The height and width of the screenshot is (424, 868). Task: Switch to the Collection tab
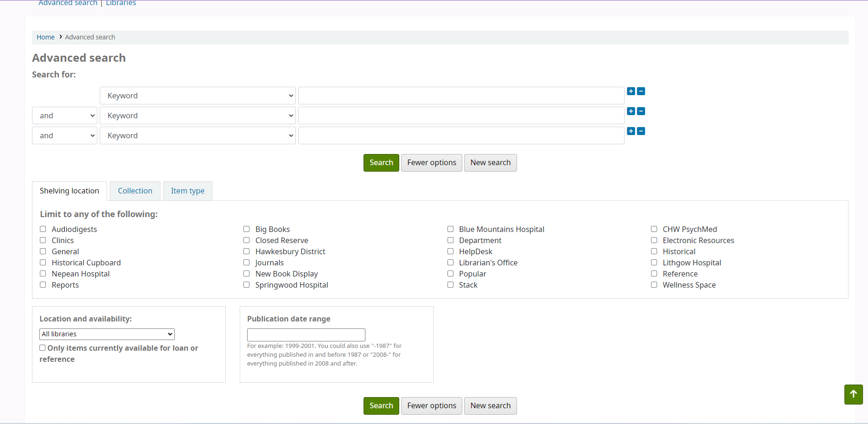pos(135,191)
